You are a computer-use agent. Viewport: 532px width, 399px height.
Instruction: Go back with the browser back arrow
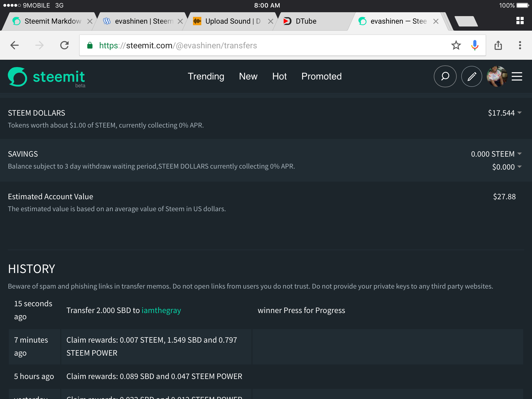tap(15, 45)
